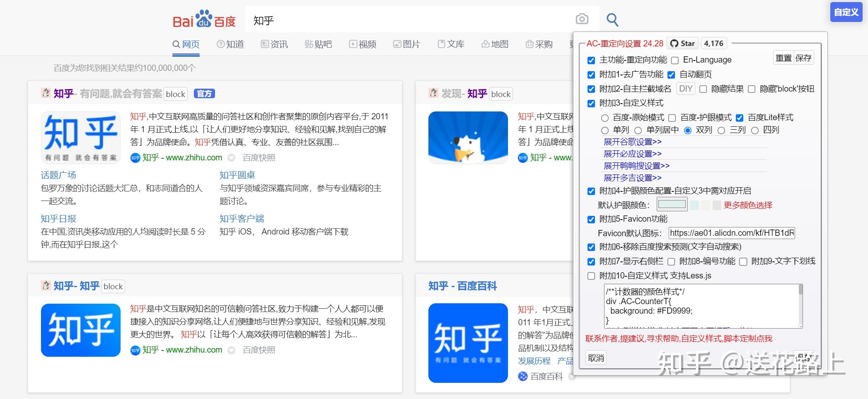Viewport: 868px width, 399px height.
Task: Click favicon next to '知乎- 有问题,就会有答案' title
Action: pyautogui.click(x=46, y=93)
